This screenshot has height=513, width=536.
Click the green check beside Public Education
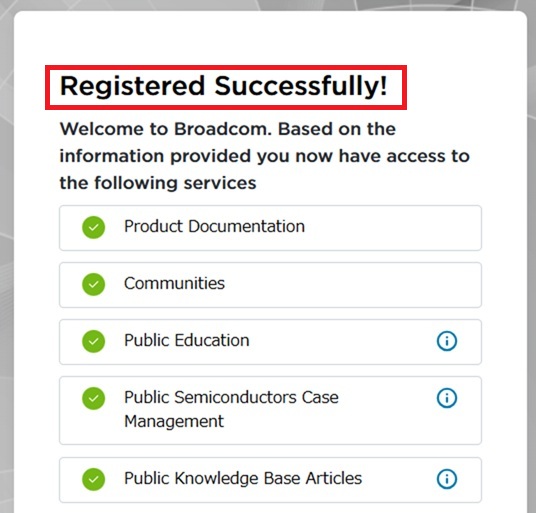[93, 341]
